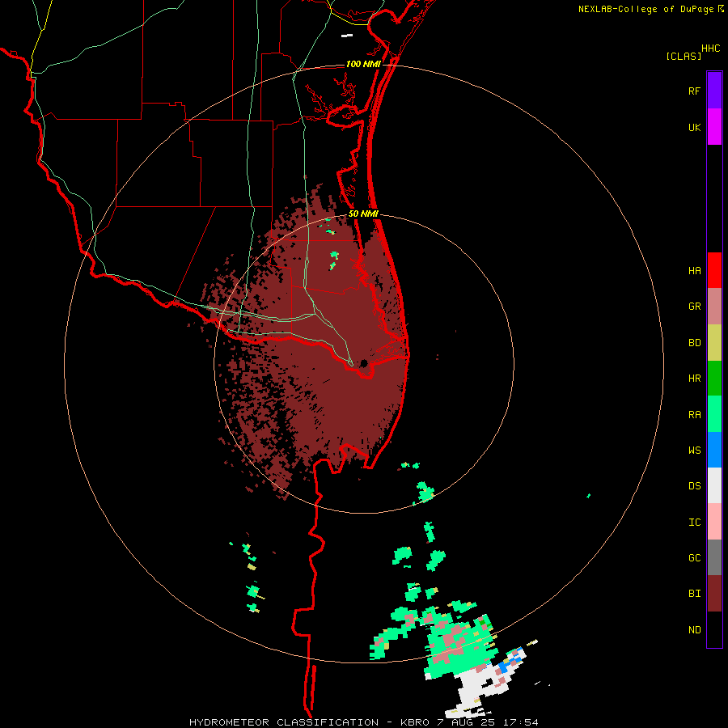Click the WS blue legend swatch
Screen dimensions: 728x728
tap(714, 450)
